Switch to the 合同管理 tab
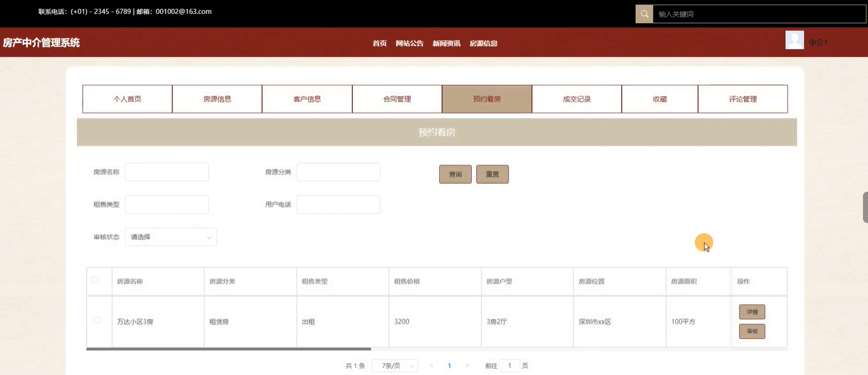Image resolution: width=868 pixels, height=375 pixels. (x=397, y=99)
